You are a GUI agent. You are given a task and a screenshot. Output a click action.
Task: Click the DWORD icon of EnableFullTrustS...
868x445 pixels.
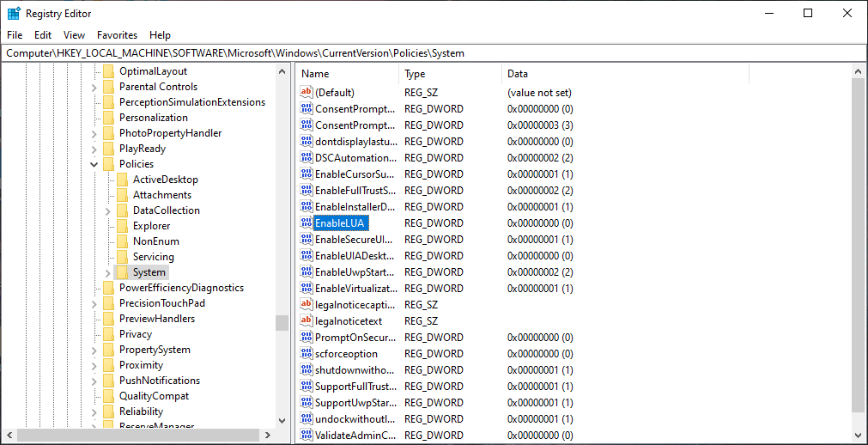pos(307,190)
